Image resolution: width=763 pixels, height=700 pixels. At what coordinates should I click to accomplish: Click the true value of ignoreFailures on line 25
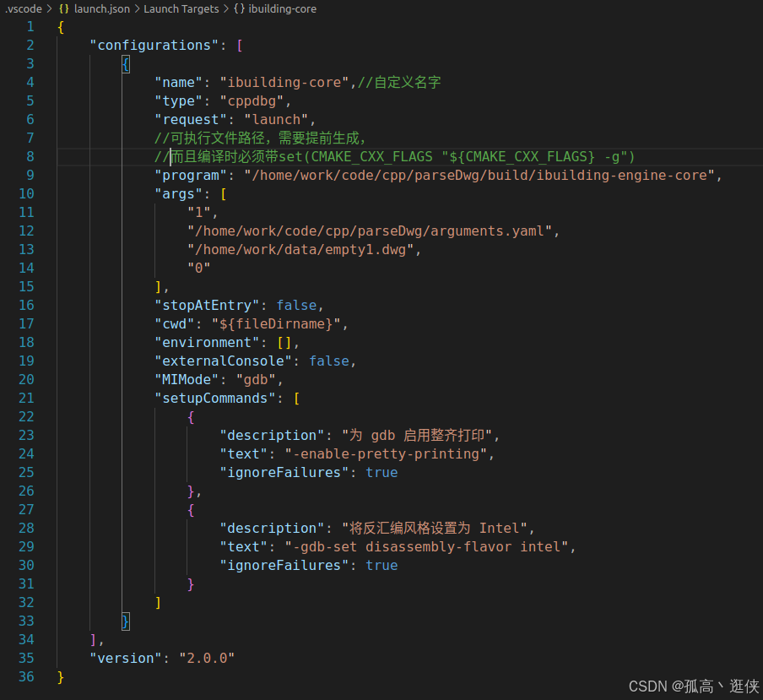381,472
